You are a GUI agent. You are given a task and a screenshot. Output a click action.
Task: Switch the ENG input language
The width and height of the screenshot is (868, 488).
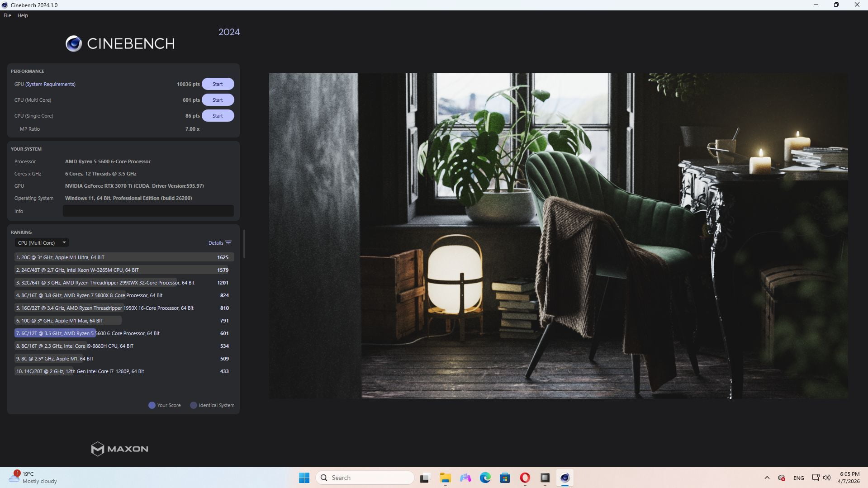coord(798,478)
